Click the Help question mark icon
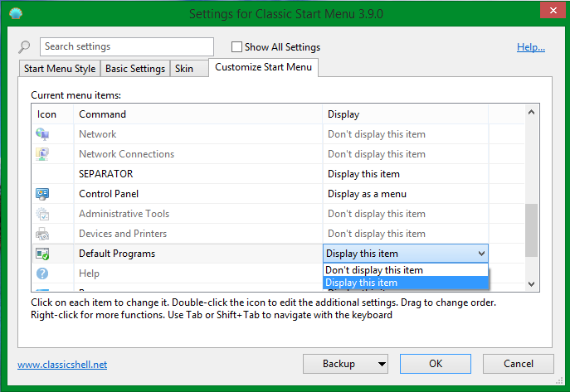570x392 pixels. (43, 273)
